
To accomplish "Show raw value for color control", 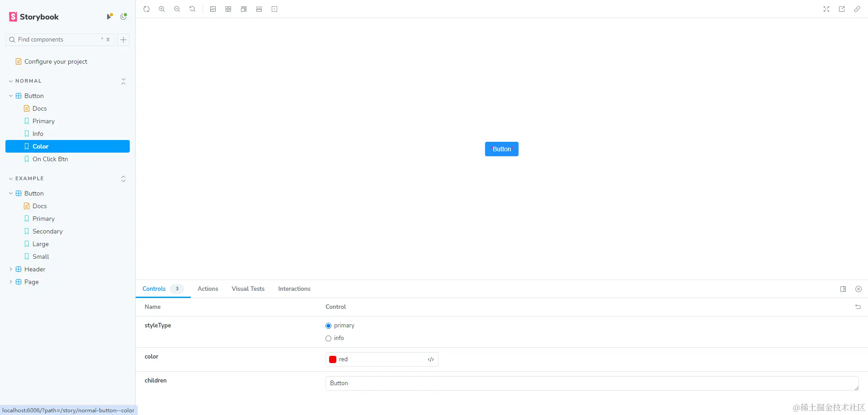I will pos(431,359).
